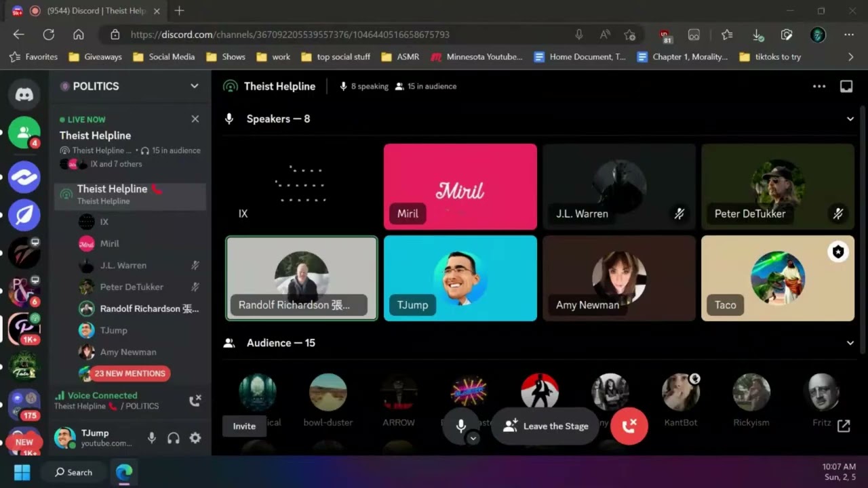Open the stage more options menu
The height and width of the screenshot is (488, 868).
(819, 86)
